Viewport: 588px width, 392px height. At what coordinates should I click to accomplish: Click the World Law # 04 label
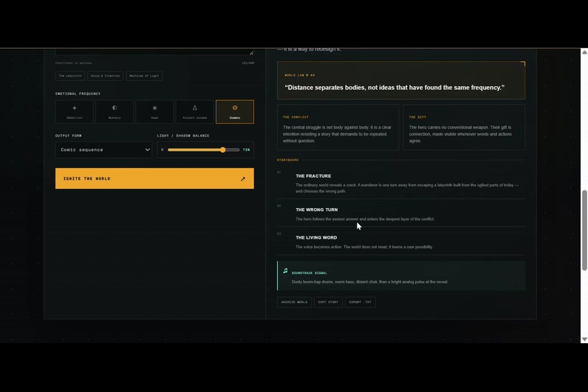point(300,75)
